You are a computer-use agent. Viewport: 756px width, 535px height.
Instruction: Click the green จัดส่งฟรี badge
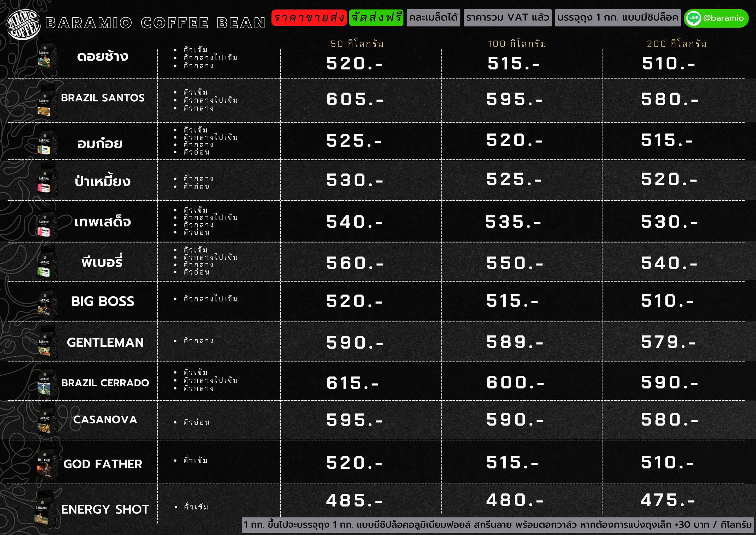[376, 18]
